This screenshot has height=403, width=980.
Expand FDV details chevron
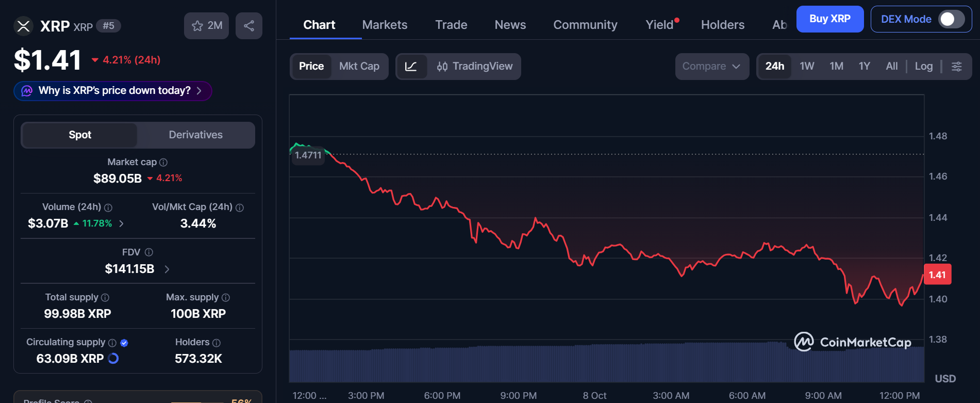(167, 269)
